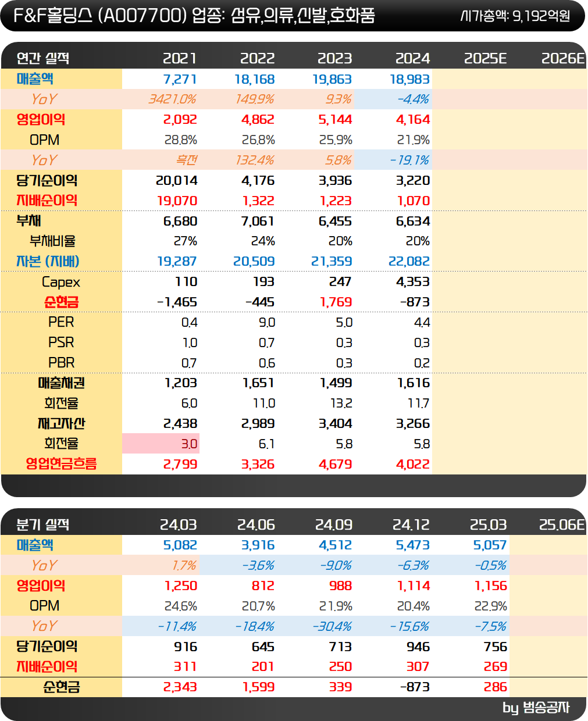Viewport: 588px width, 721px height.
Task: Select the 흑전 YoY cell
Action: [x=187, y=160]
